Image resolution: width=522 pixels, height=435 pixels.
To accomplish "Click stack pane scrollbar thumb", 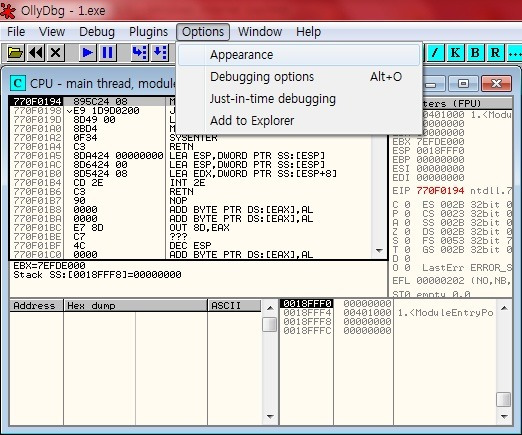I will pos(504,399).
